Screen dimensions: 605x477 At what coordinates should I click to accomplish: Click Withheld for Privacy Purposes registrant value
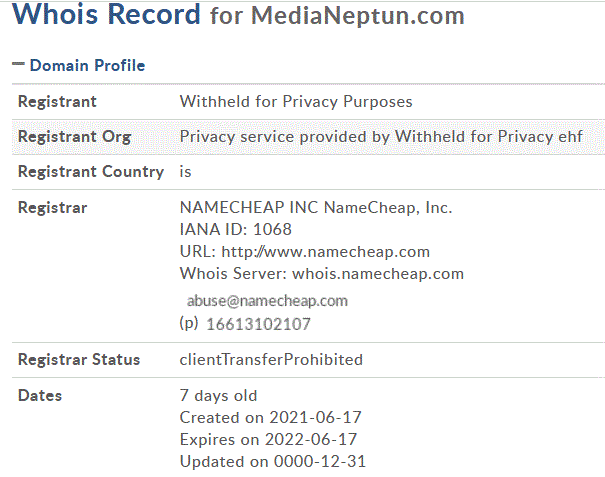[x=296, y=101]
